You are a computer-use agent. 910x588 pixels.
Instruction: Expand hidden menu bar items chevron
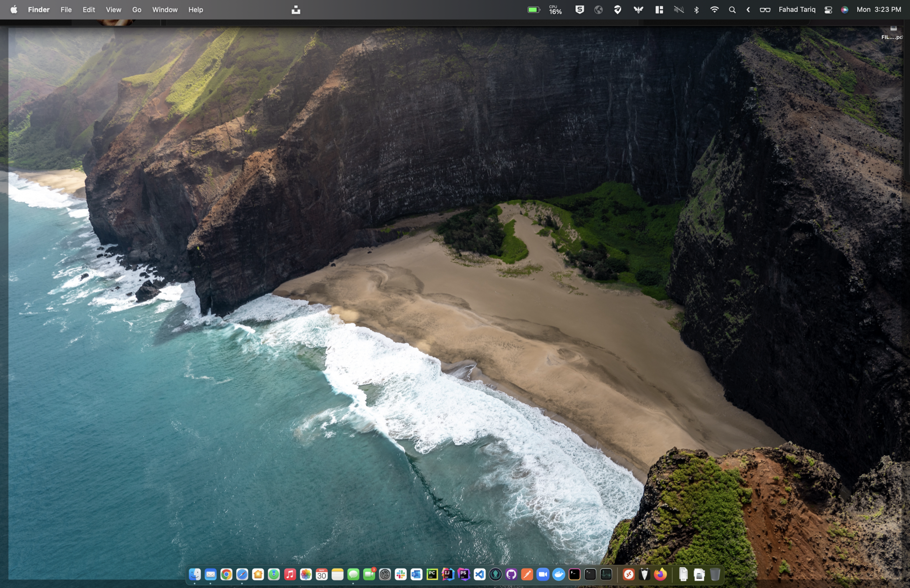[748, 10]
